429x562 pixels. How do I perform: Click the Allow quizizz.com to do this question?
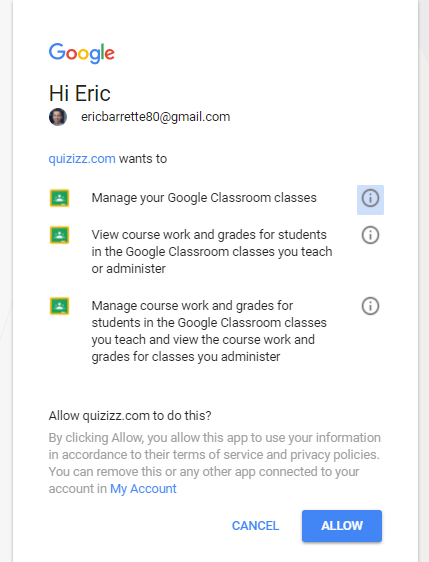click(x=130, y=416)
